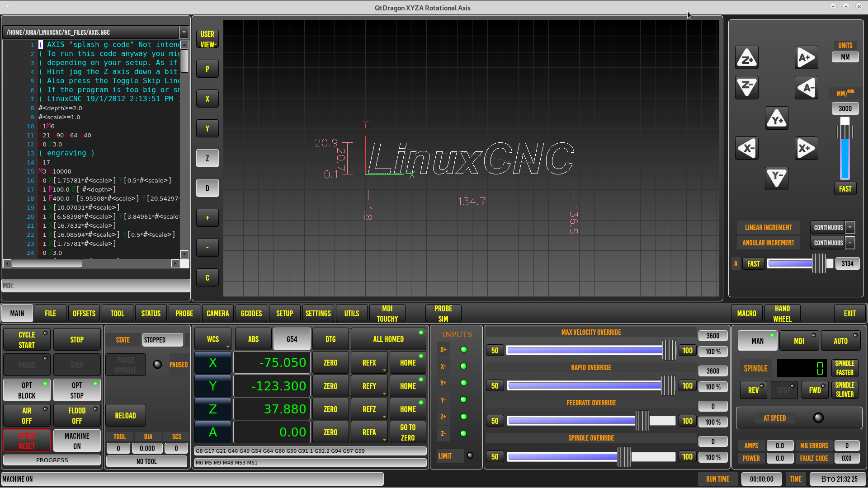Open REFZ reference options

click(369, 409)
